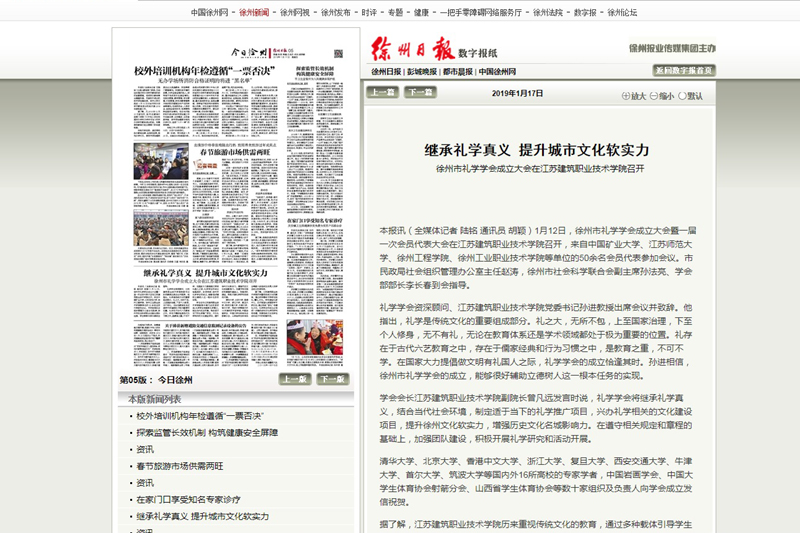Viewport: 800px width, 533px height.
Task: Open next page with 下一版 button
Action: click(x=332, y=380)
